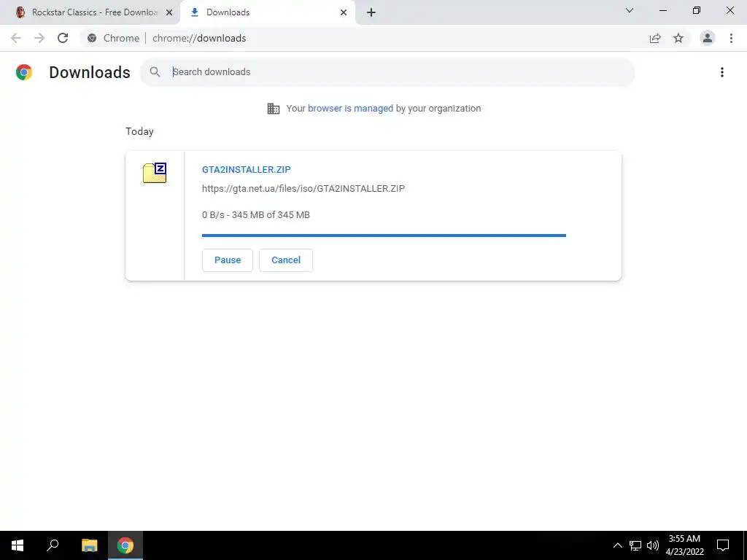The image size is (747, 560).
Task: Minimize the Chrome window
Action: pyautogui.click(x=663, y=10)
